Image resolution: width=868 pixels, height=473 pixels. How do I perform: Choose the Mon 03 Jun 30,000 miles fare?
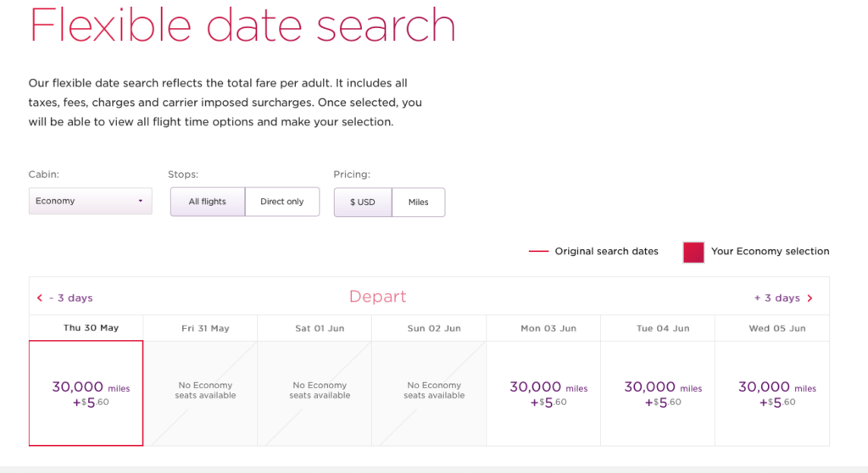[543, 393]
